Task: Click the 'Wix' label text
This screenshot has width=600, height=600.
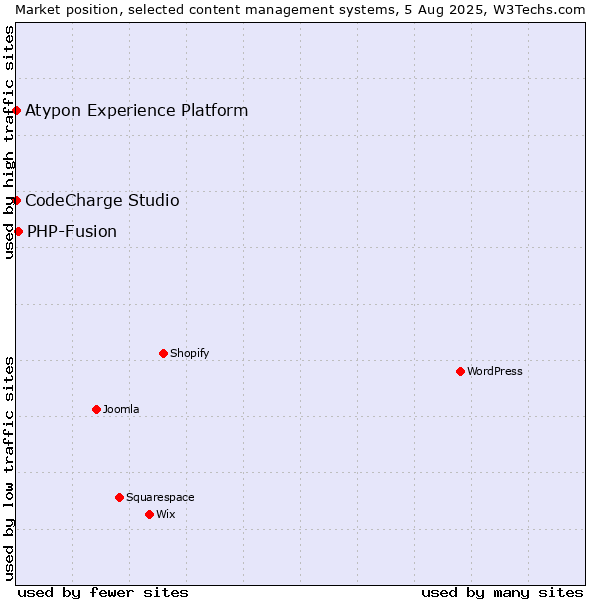Action: pyautogui.click(x=166, y=514)
